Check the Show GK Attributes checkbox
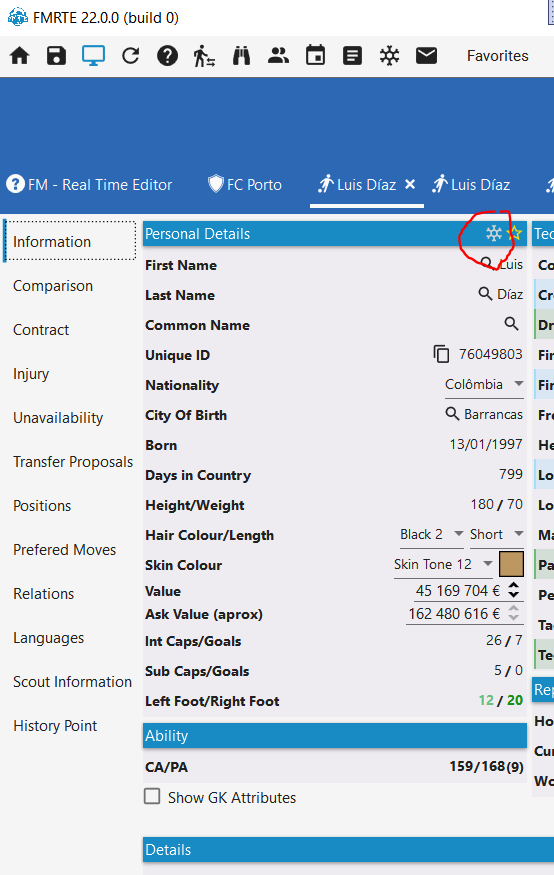Viewport: 554px width, 875px height. pyautogui.click(x=152, y=796)
